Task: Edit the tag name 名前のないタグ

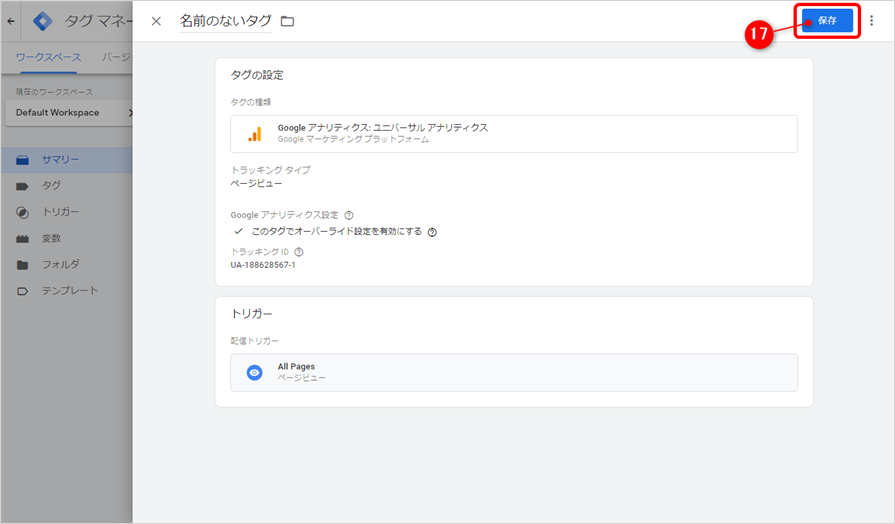Action: [x=225, y=21]
